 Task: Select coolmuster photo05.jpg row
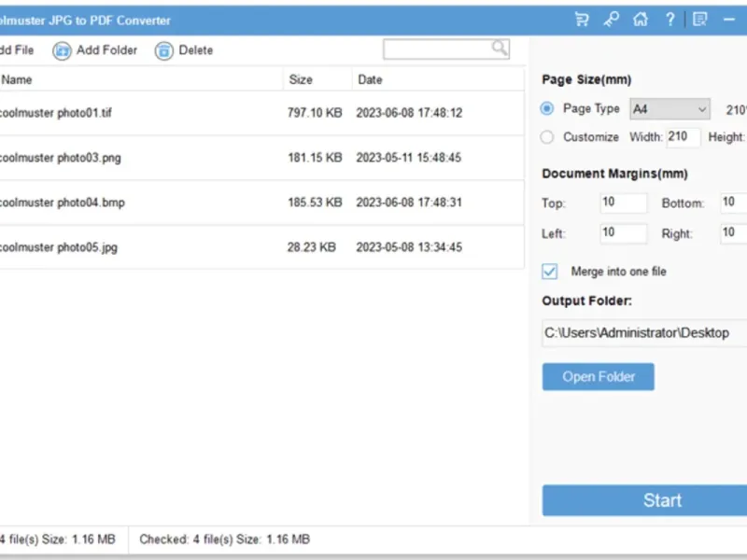262,247
